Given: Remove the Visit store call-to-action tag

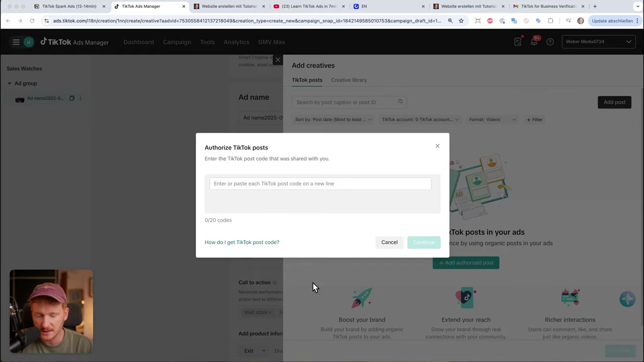Looking at the screenshot, I should click(x=270, y=312).
